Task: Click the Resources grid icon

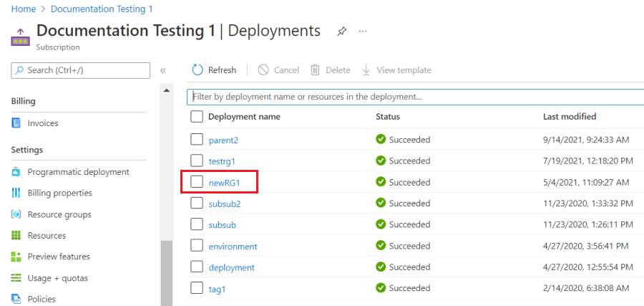Action: 16,236
